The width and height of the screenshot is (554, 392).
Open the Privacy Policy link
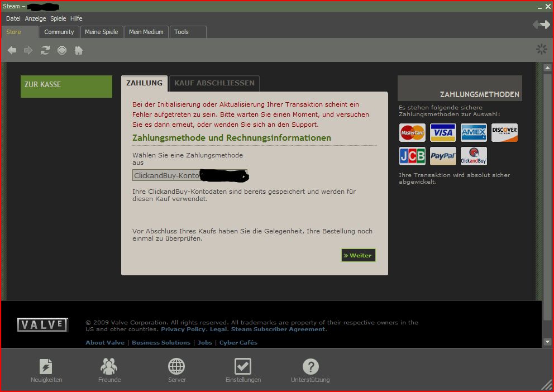pos(184,329)
